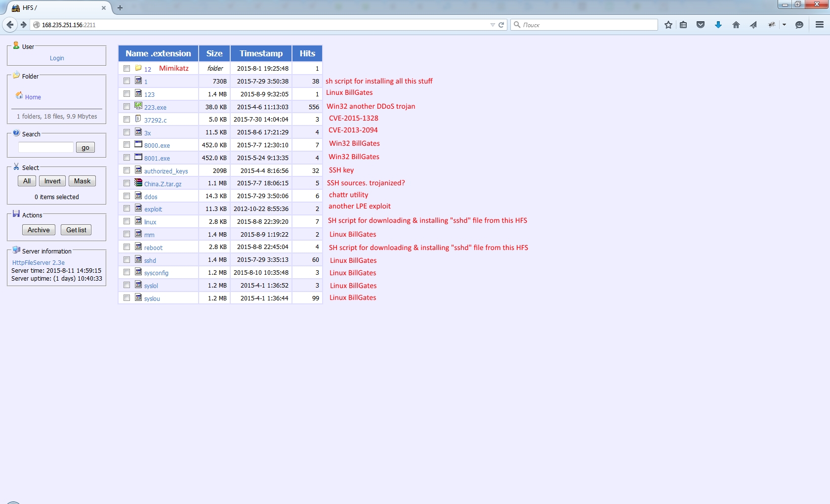The width and height of the screenshot is (830, 504).
Task: Open a new tab with plus button
Action: (x=120, y=8)
